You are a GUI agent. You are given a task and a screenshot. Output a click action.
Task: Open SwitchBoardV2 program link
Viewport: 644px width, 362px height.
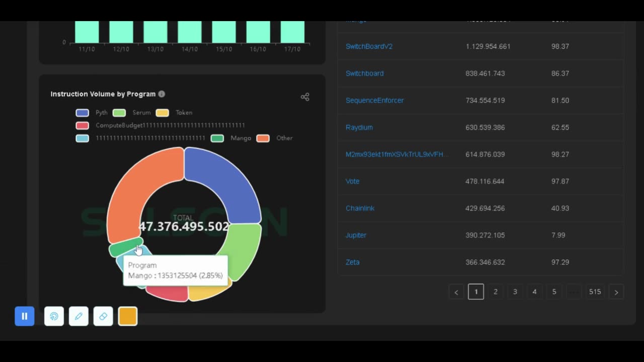369,46
